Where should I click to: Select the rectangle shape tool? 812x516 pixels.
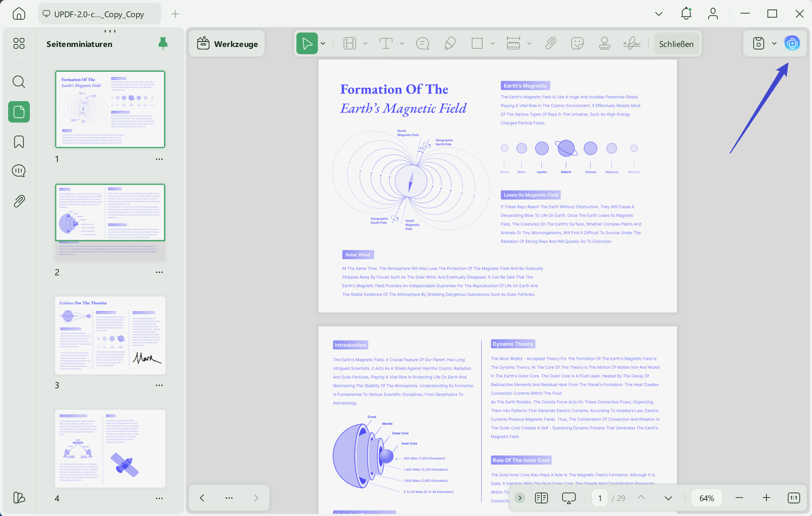[477, 43]
